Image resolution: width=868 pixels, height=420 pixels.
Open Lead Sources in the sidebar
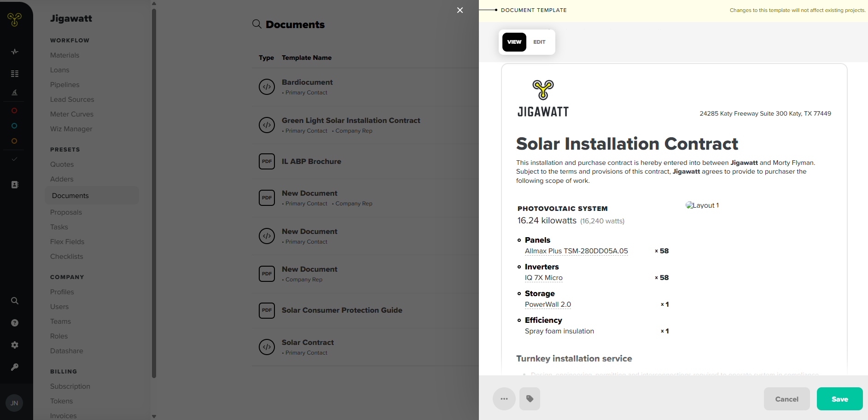click(72, 99)
